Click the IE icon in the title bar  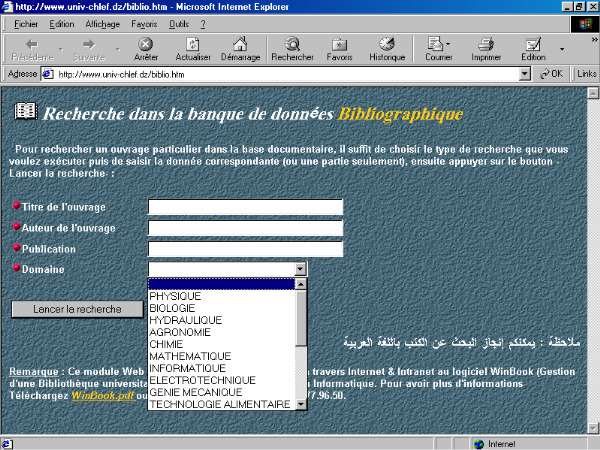pos(7,7)
